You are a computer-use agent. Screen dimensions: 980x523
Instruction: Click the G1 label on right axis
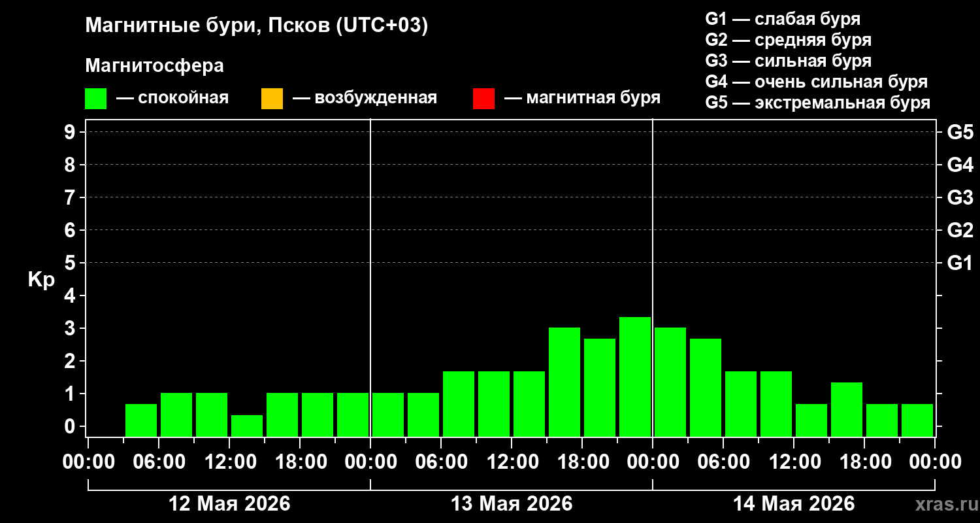(x=960, y=263)
